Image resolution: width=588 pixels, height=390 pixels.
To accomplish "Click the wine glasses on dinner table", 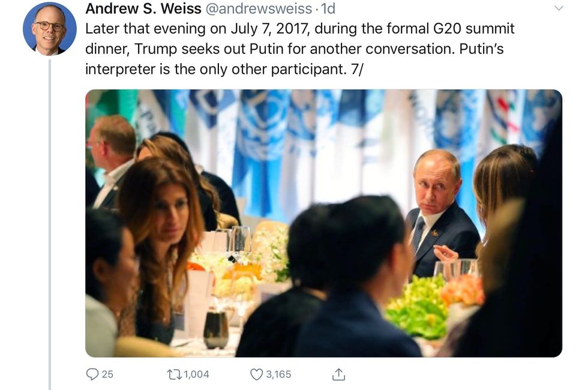I will point(240,239).
